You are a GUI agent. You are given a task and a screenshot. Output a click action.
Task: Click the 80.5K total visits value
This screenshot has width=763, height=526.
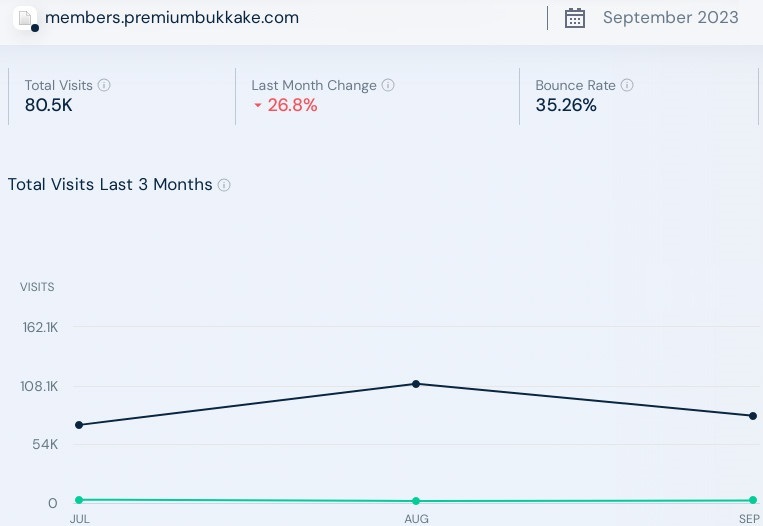coord(49,106)
